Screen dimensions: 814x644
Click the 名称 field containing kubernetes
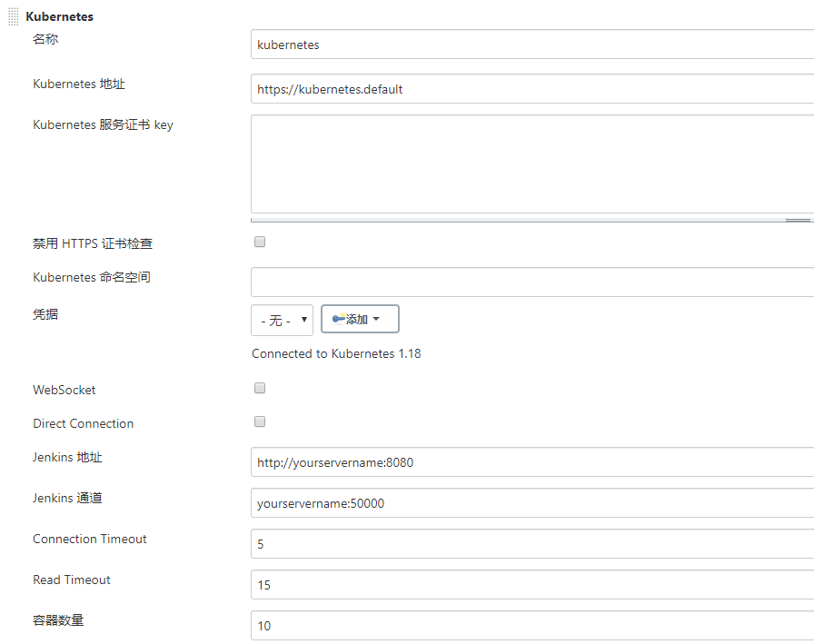[x=532, y=45]
